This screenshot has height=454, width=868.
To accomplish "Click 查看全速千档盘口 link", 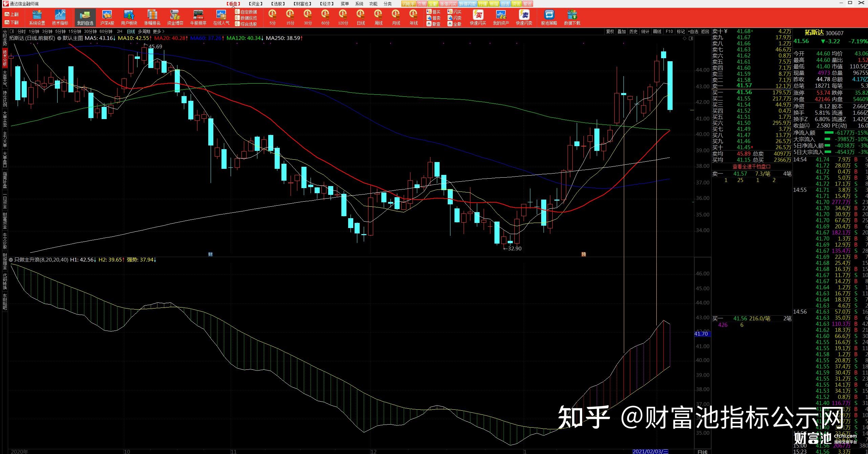I will [751, 166].
